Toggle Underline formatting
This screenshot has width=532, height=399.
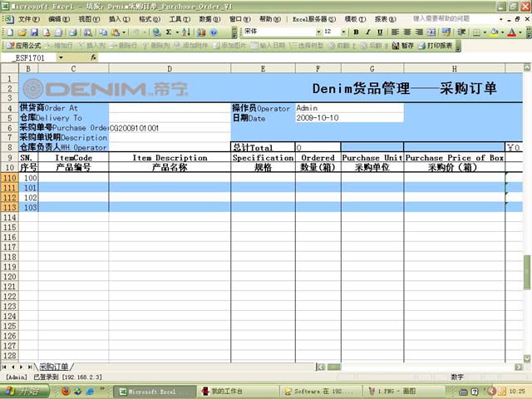click(x=379, y=32)
